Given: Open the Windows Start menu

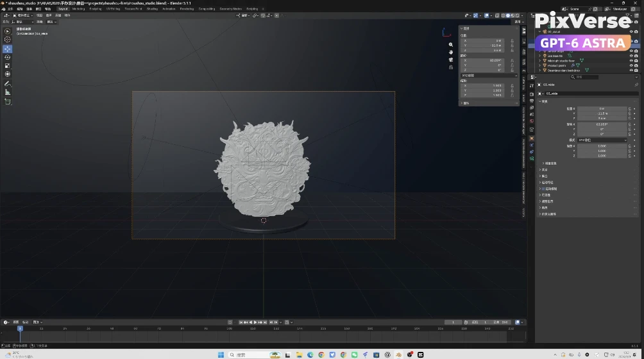Looking at the screenshot, I should click(x=221, y=355).
